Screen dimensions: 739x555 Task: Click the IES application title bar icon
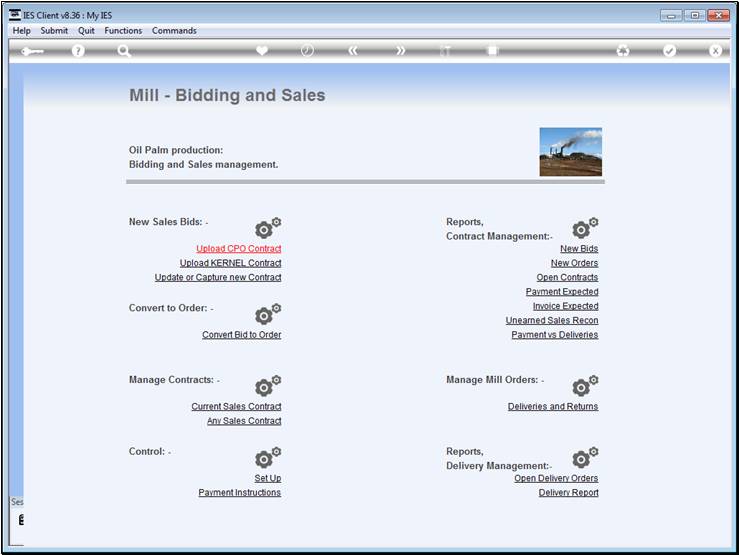[x=15, y=15]
